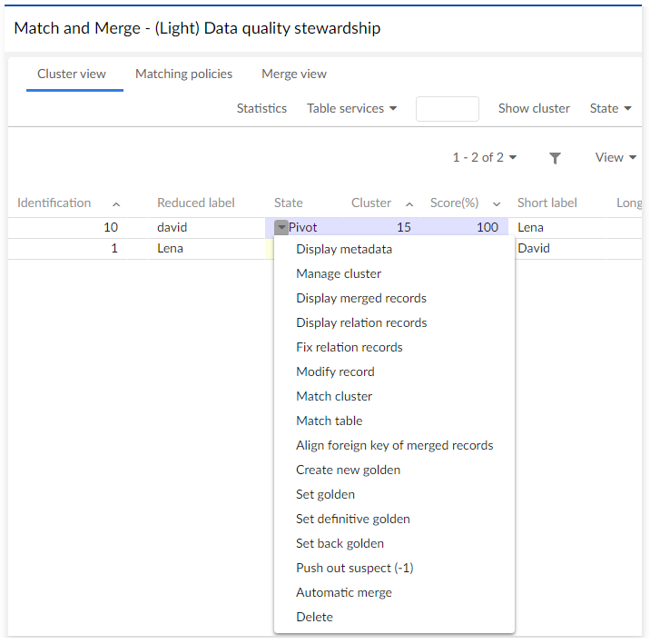Screen dimensions: 650x644
Task: Click Delete in the context menu
Action: pos(314,618)
